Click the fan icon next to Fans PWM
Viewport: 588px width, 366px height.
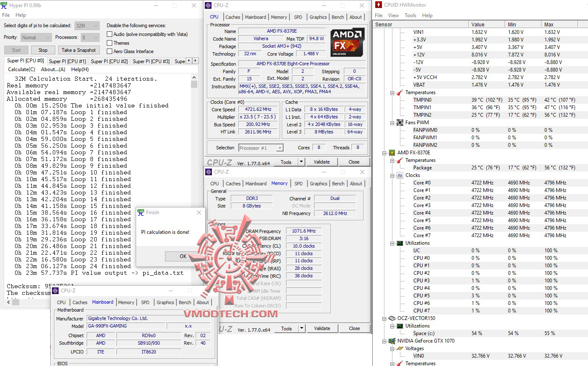pos(400,123)
